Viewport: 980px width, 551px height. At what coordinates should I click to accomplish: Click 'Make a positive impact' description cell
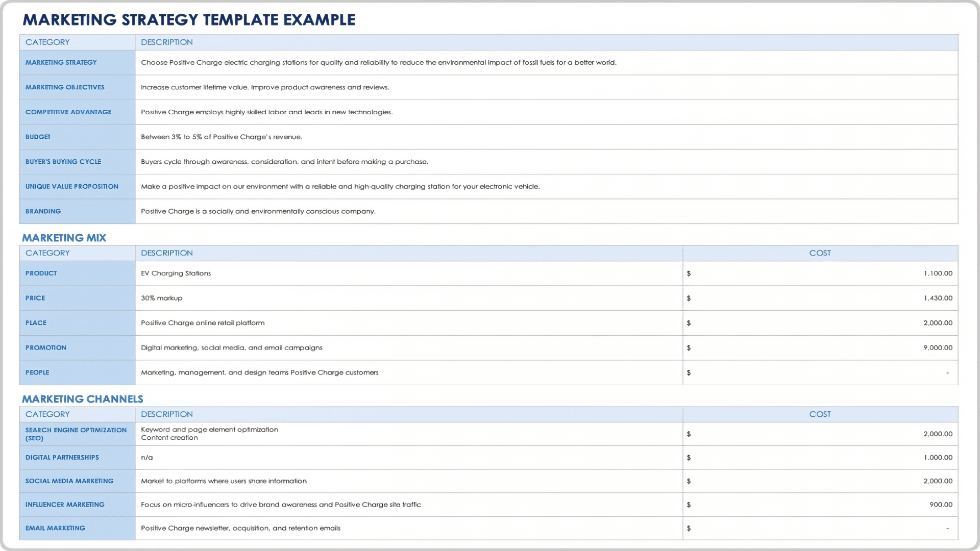point(547,187)
